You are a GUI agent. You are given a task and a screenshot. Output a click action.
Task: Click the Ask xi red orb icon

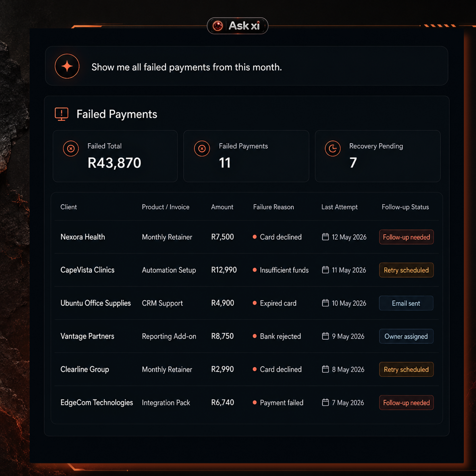click(x=218, y=26)
